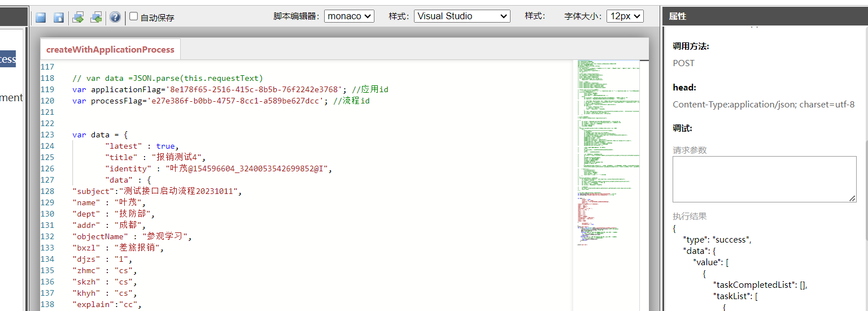This screenshot has height=311, width=868.
Task: Click the 请求参数 text area
Action: 765,179
